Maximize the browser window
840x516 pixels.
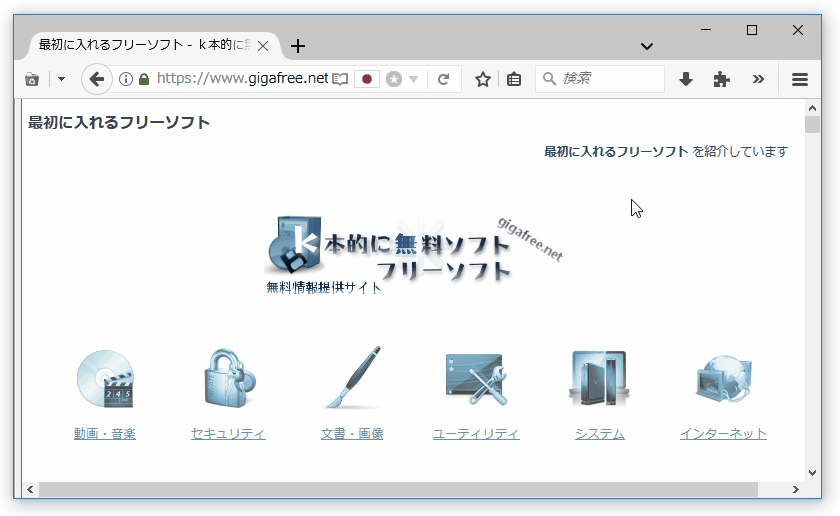click(x=752, y=29)
